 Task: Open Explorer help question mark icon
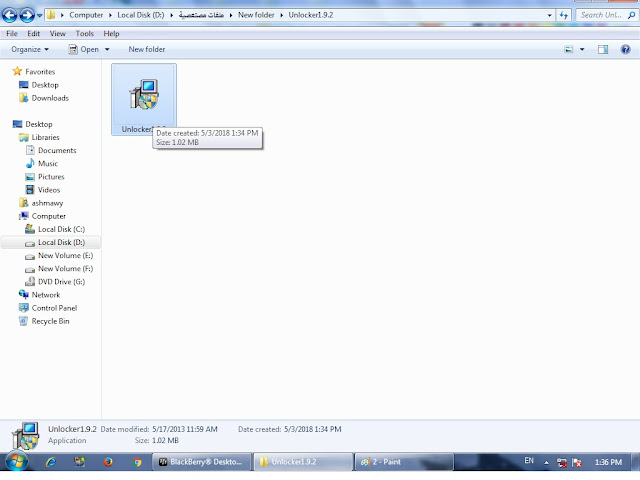point(625,49)
